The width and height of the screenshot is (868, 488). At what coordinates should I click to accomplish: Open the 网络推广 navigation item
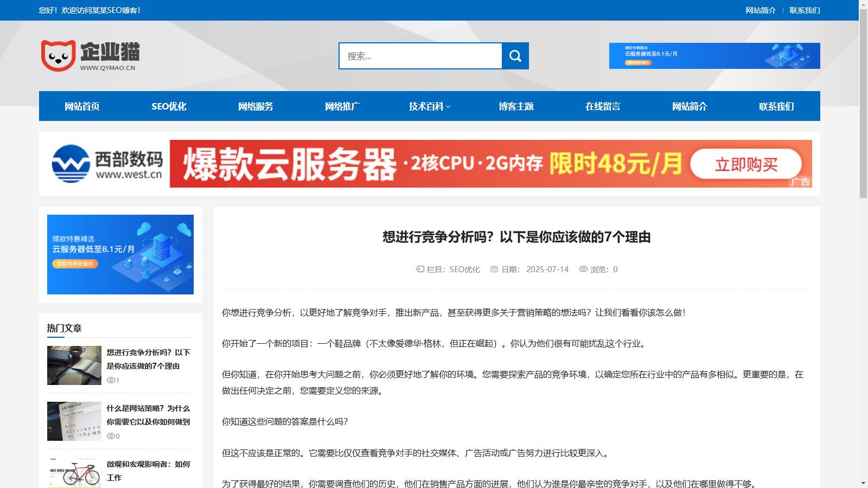(343, 106)
